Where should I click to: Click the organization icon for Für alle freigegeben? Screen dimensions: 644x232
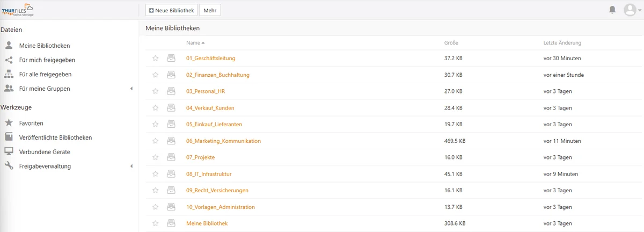pyautogui.click(x=9, y=74)
